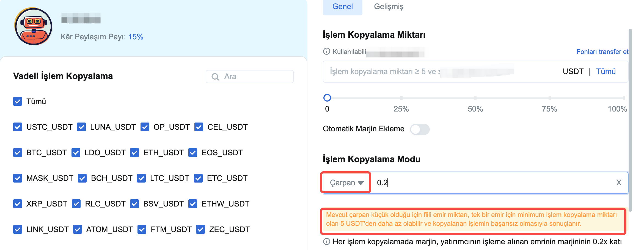
Task: Click the 50% mark on the slider
Action: pos(475,98)
